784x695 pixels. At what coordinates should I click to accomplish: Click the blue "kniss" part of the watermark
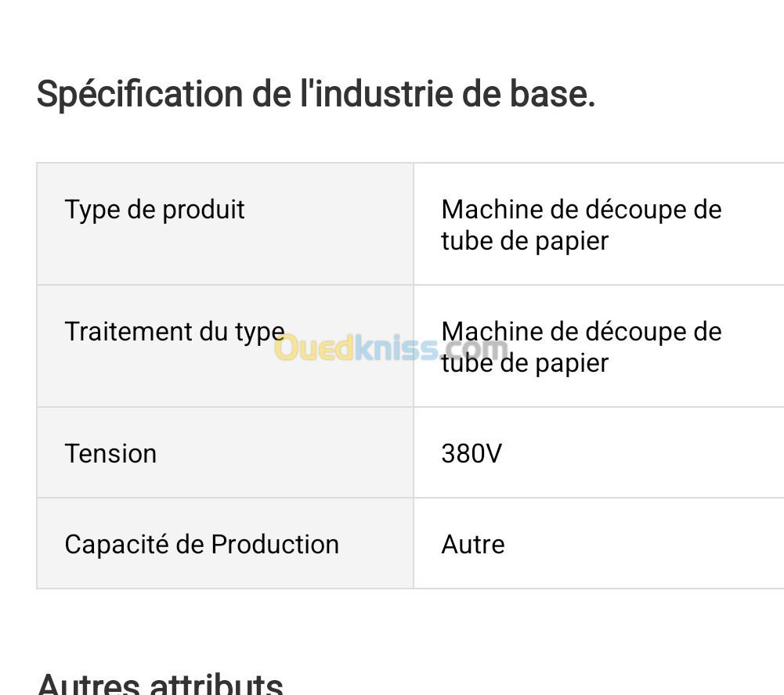tap(396, 348)
